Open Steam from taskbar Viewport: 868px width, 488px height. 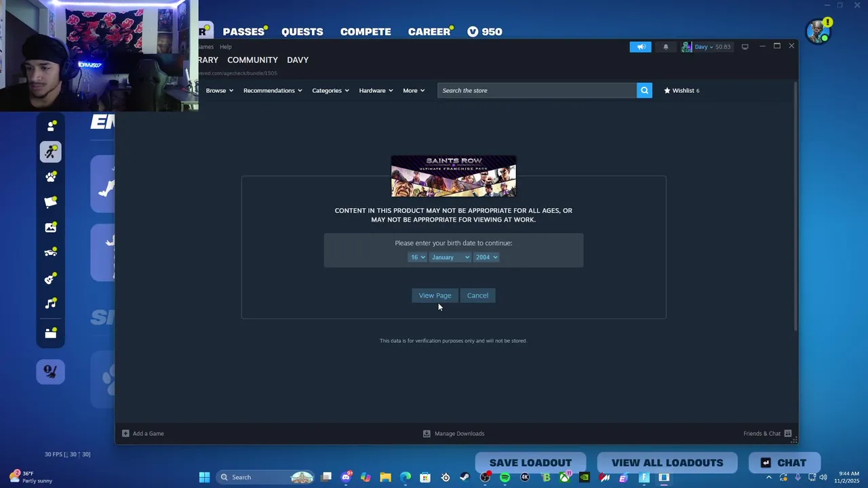click(465, 477)
